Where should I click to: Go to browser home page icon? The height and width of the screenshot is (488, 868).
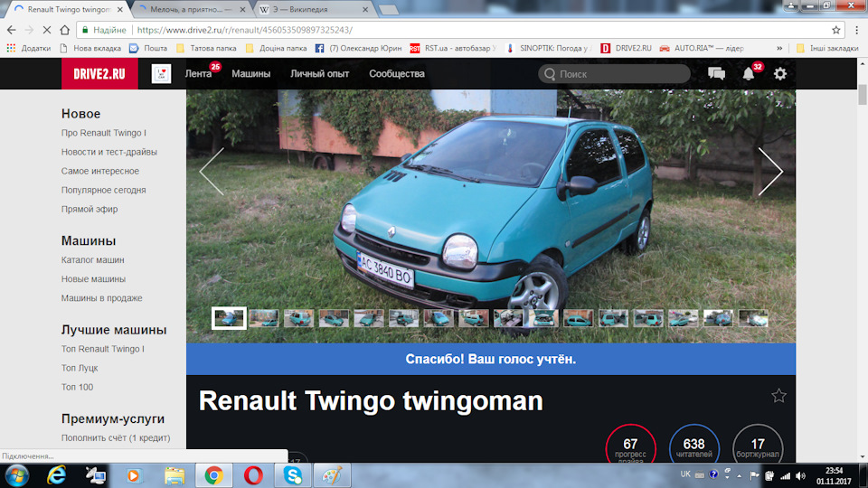[65, 30]
